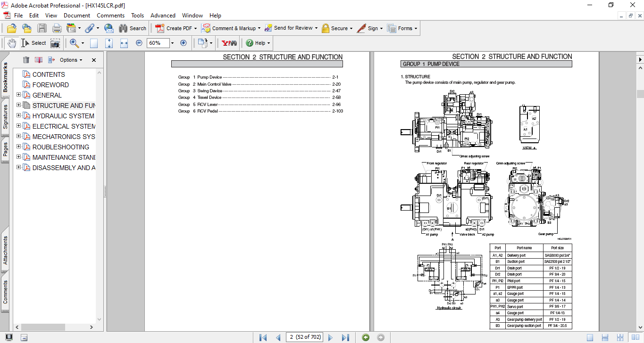
Task: Expand the GENERAL bookmark tree node
Action: point(18,95)
